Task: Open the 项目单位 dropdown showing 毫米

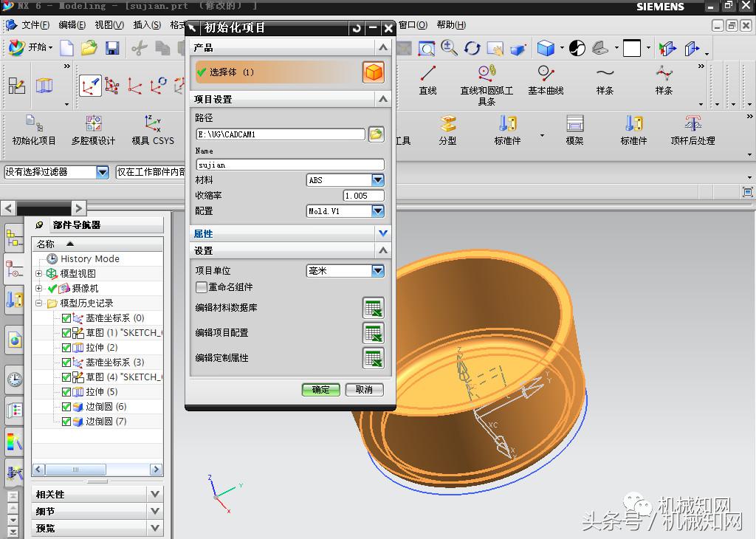Action: (x=377, y=270)
